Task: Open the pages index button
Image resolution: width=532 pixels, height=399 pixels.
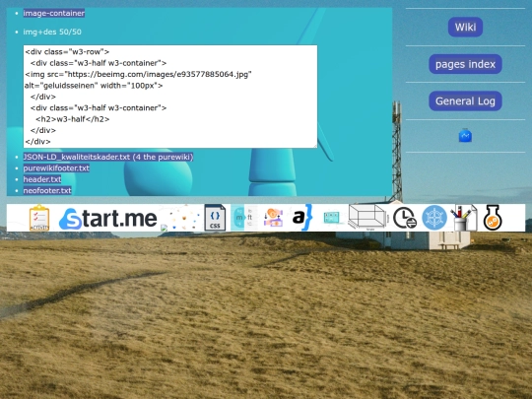Action: pos(465,64)
